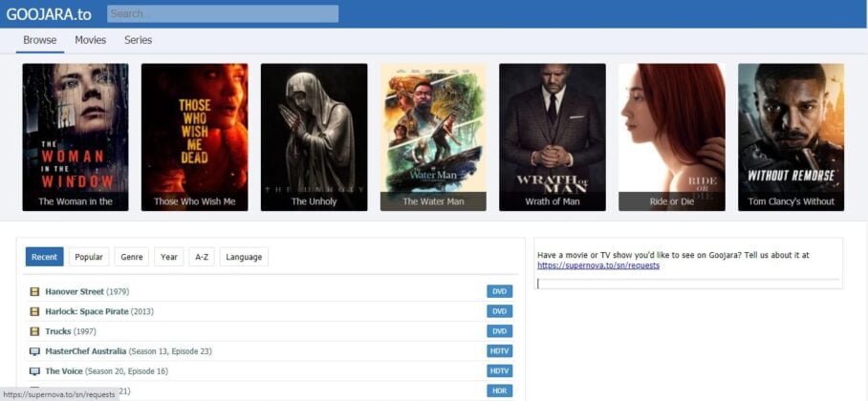Viewport: 868px width, 401px height.
Task: Click the film icon beside Trucks
Action: click(34, 331)
